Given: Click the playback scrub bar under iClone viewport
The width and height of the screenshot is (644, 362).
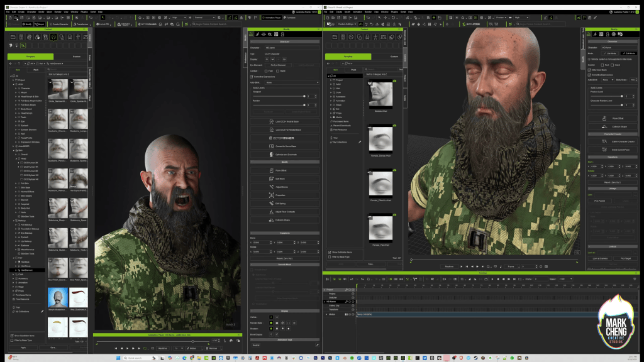Looking at the screenshot, I should point(494,260).
